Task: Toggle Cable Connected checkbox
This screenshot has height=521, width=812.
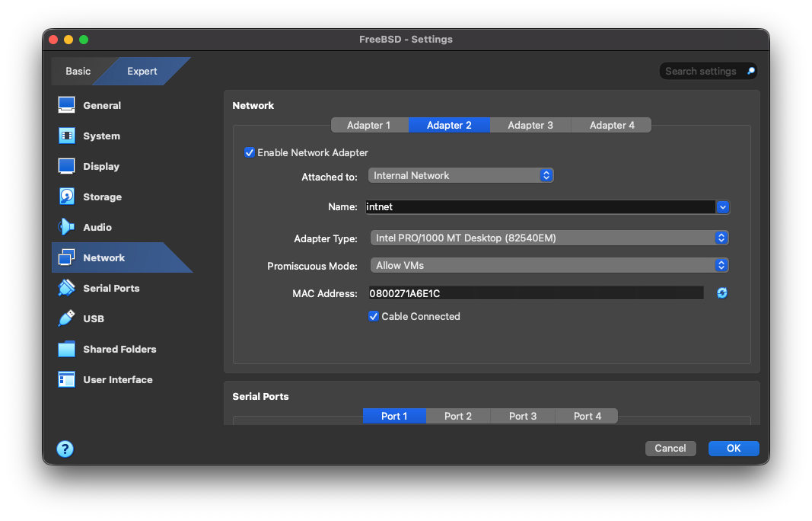Action: coord(374,316)
